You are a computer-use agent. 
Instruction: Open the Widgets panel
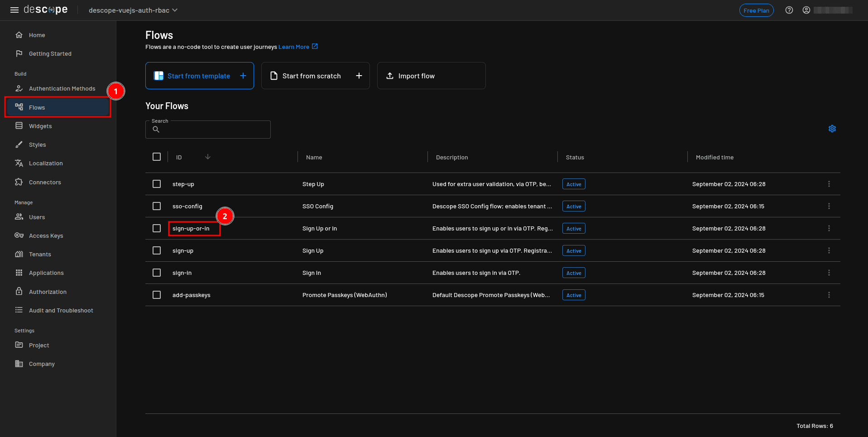tap(40, 126)
